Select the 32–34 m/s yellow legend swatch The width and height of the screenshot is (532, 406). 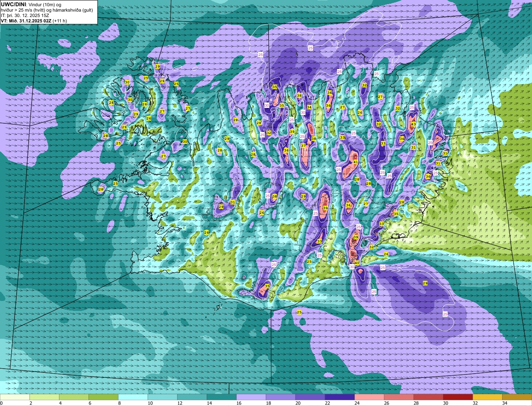487,397
